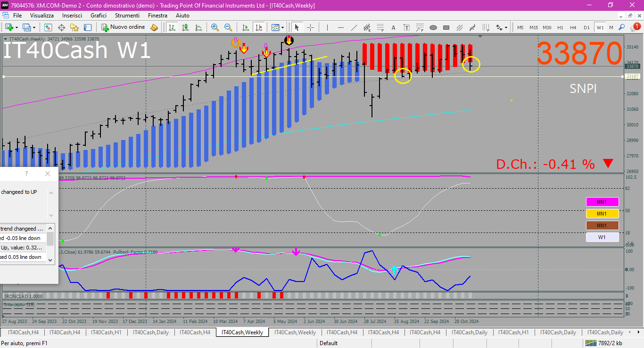Open the Navigator star-folder icon
Image resolution: width=644 pixels, height=348 pixels.
click(x=74, y=27)
